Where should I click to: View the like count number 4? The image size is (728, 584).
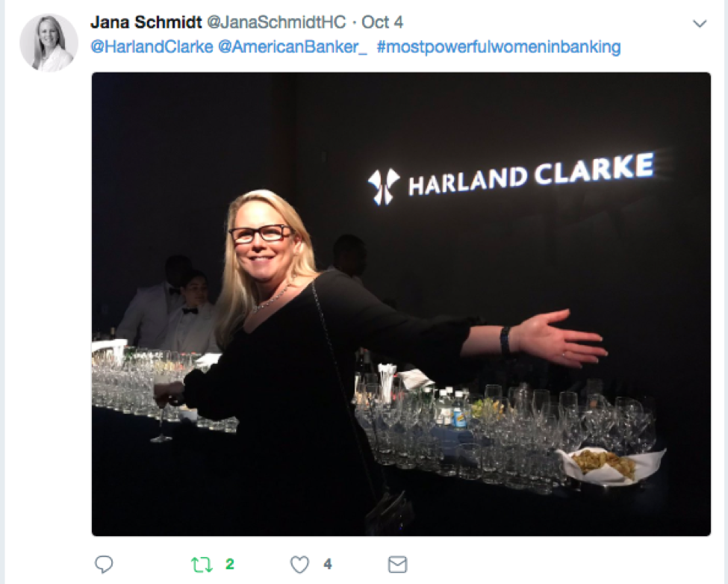328,564
